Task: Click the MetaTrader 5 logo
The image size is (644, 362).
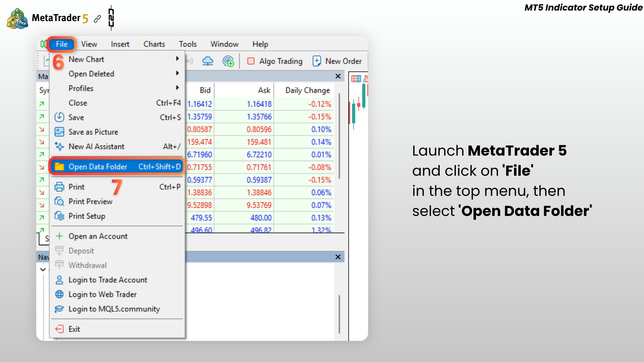Action: point(48,18)
